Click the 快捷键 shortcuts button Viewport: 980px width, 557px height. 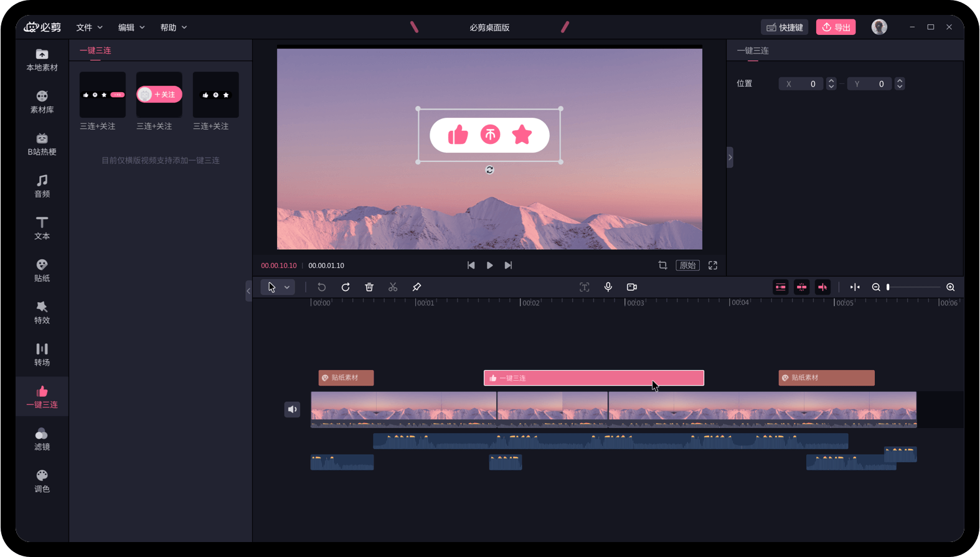(784, 27)
